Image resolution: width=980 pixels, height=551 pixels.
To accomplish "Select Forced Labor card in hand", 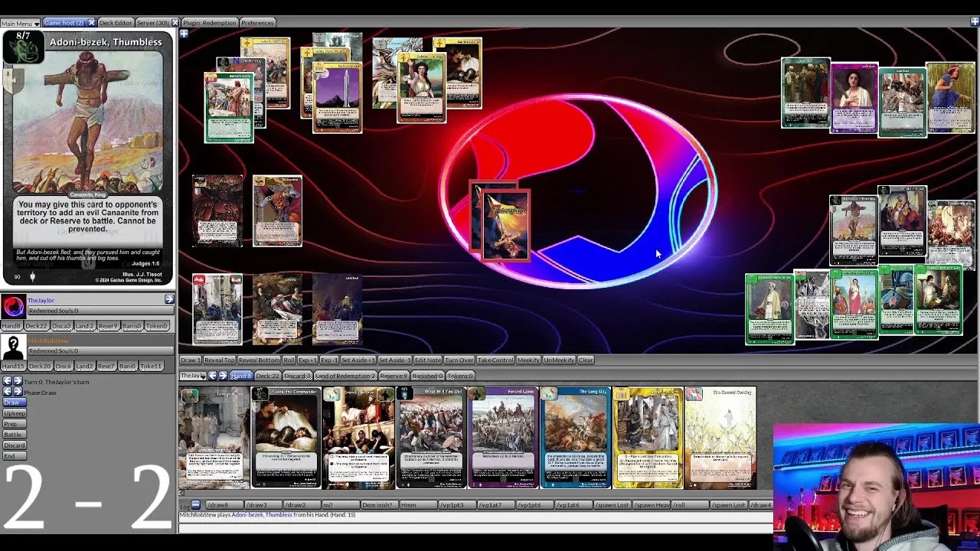I will [503, 438].
